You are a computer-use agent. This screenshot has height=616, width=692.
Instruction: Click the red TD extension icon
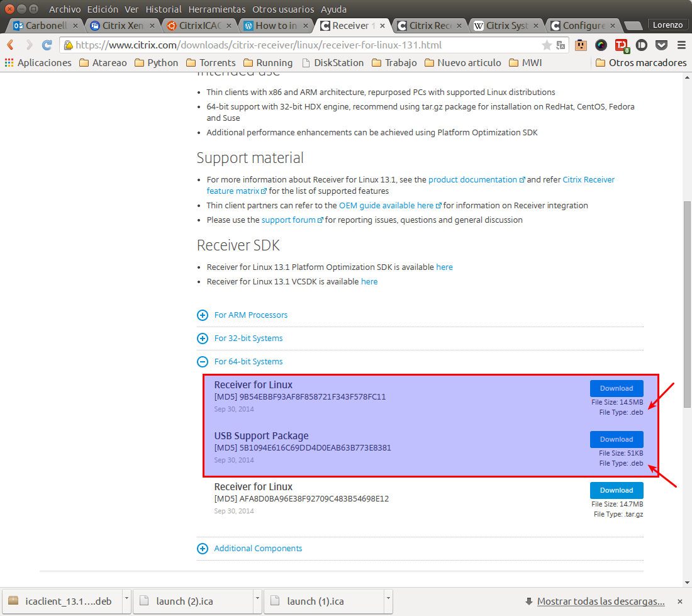point(622,45)
